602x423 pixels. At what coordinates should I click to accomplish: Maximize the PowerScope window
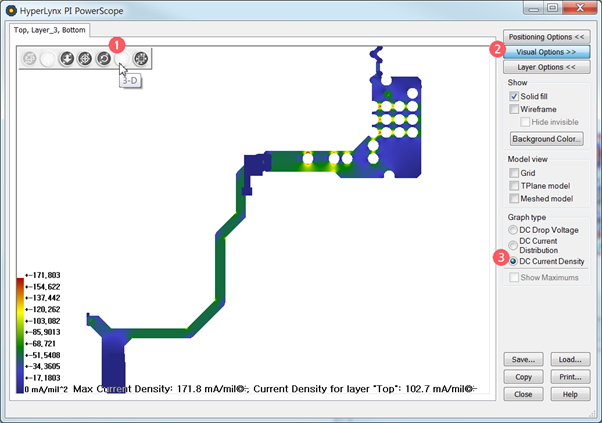tap(552, 8)
